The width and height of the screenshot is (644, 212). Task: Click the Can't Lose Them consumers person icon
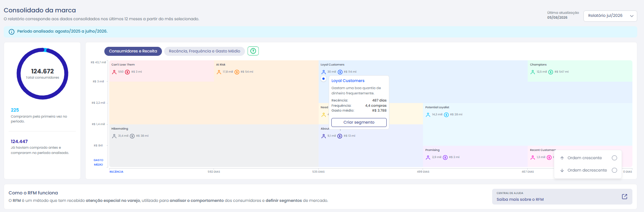[114, 72]
